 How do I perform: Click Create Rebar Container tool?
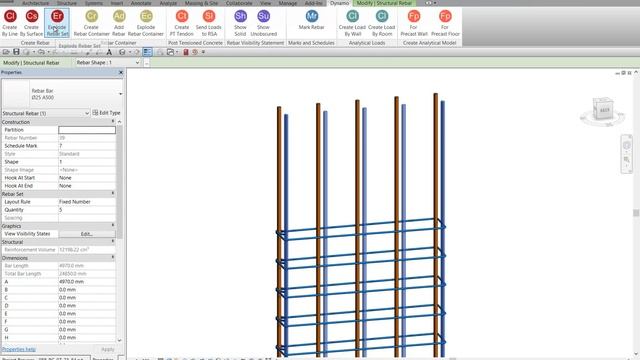point(91,23)
